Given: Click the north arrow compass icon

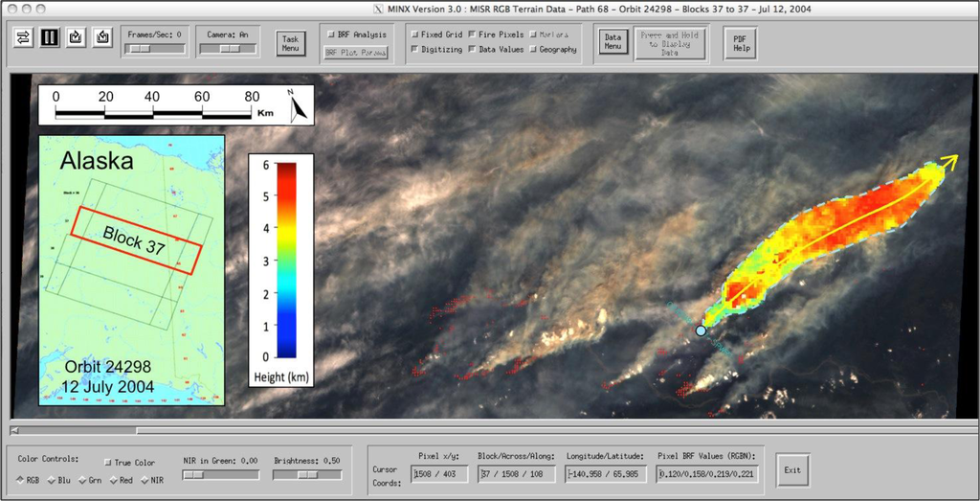Looking at the screenshot, I should [299, 105].
